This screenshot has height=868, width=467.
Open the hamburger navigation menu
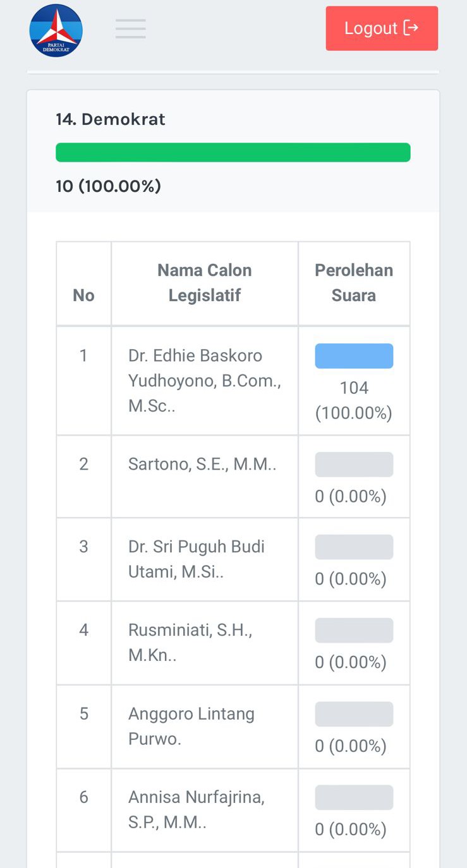[x=131, y=29]
